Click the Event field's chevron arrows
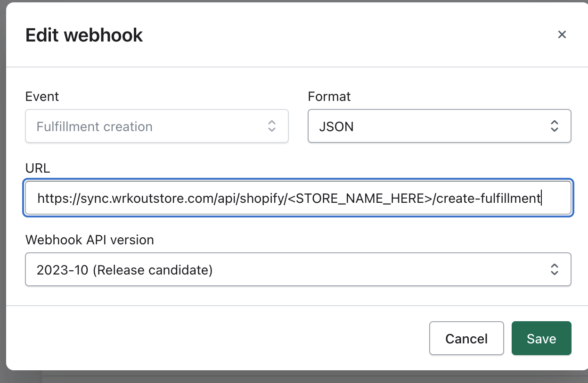The width and height of the screenshot is (588, 383). (271, 126)
